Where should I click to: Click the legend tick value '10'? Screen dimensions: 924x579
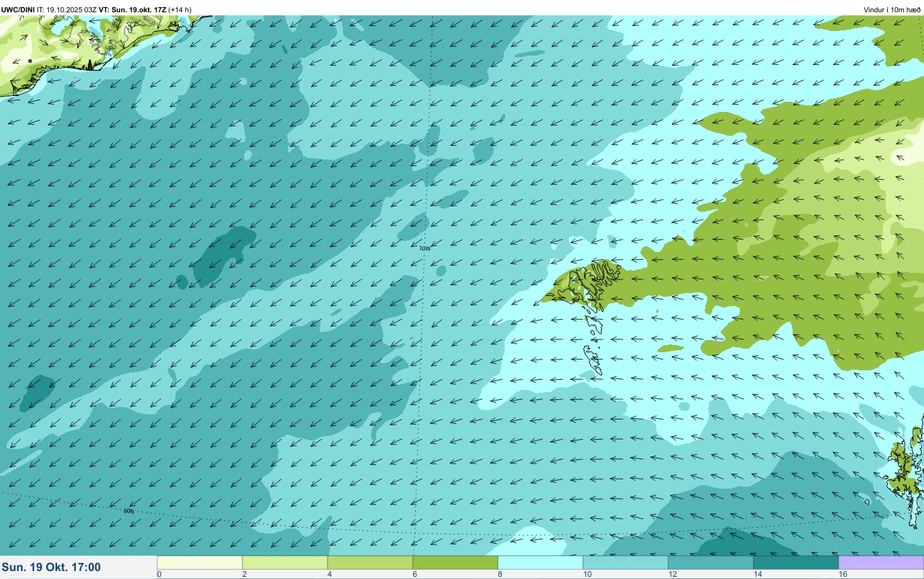(x=587, y=574)
